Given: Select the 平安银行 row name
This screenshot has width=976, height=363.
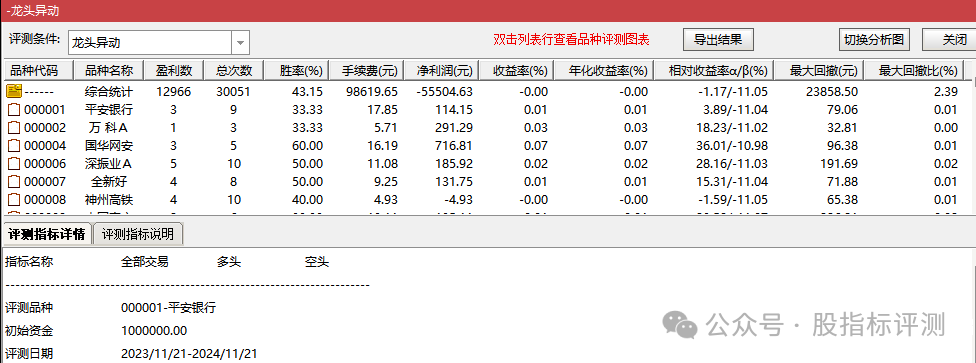Looking at the screenshot, I should point(109,110).
